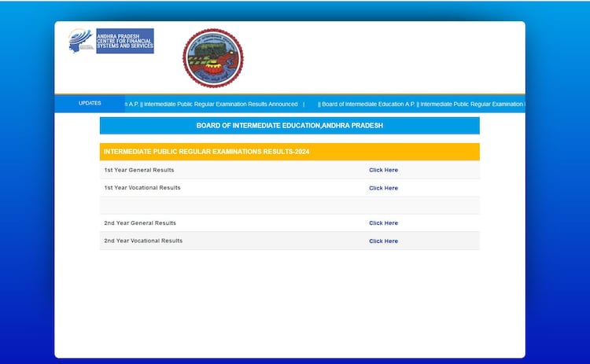Viewport: 590px width, 364px height.
Task: Click the empty separator row in results table
Action: tap(289, 205)
